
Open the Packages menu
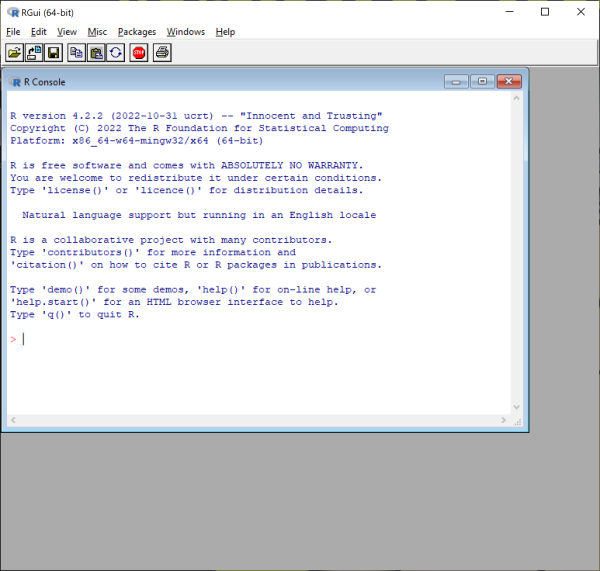(137, 32)
